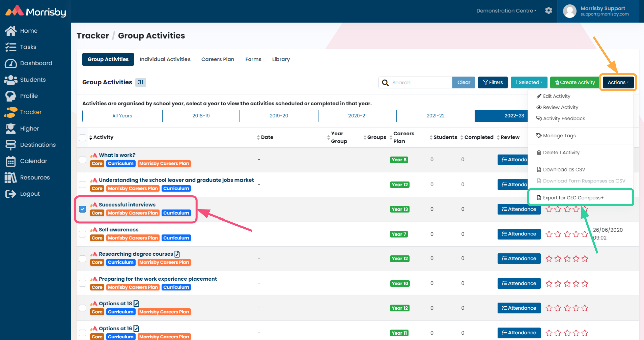
Task: Choose Export for CEC Compass+ menu item
Action: 581,198
